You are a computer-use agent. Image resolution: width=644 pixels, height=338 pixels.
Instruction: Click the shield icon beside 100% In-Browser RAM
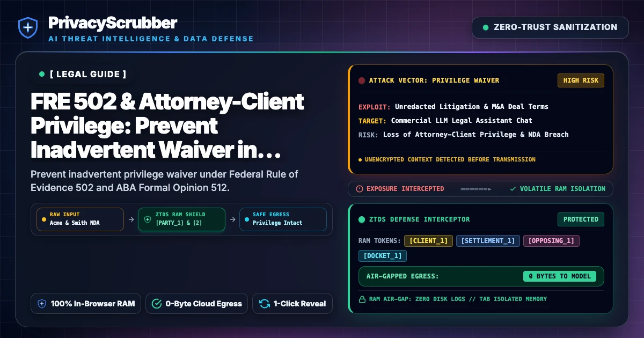tap(42, 304)
